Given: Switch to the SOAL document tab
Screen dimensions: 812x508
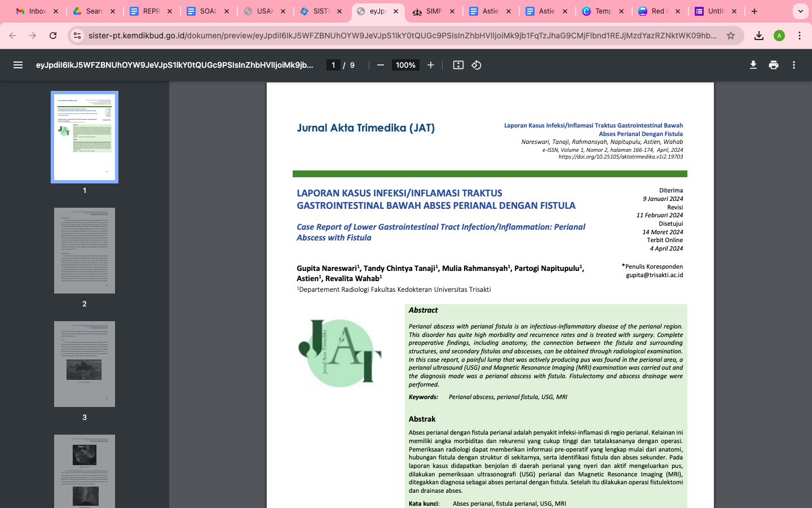Looking at the screenshot, I should (x=208, y=11).
